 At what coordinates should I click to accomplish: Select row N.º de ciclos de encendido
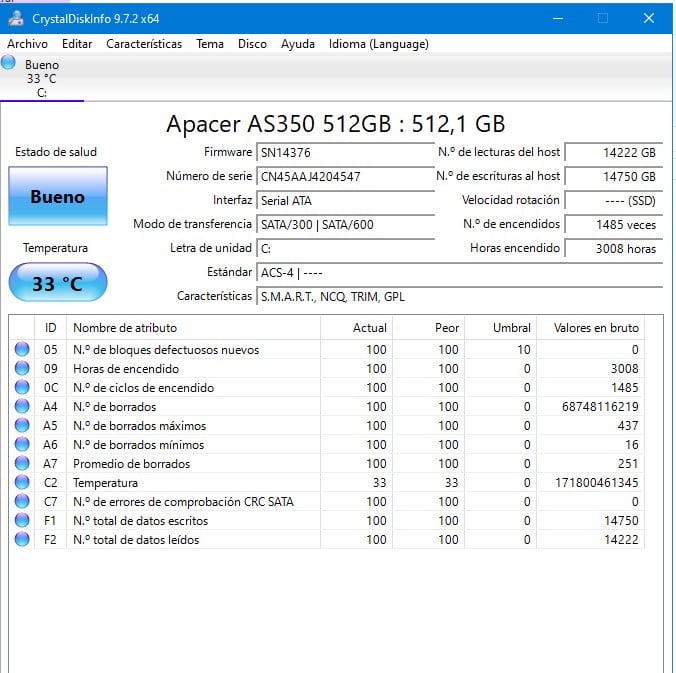pos(327,388)
